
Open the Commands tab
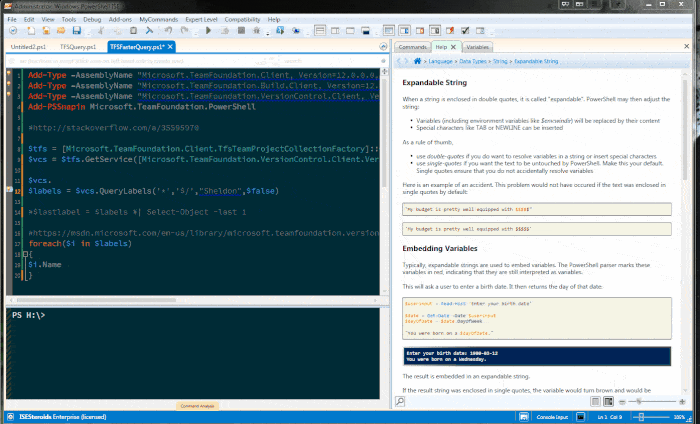click(412, 47)
